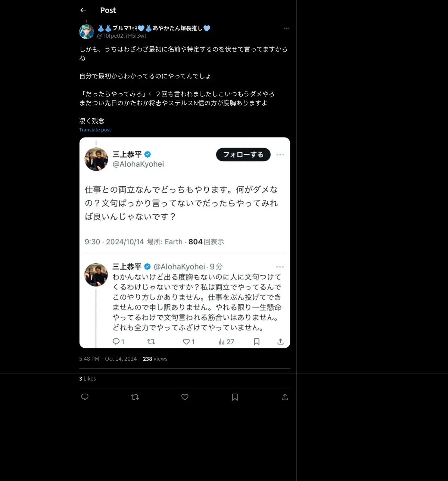Click the フォローする button in image
Image resolution: width=448 pixels, height=481 pixels.
[243, 155]
